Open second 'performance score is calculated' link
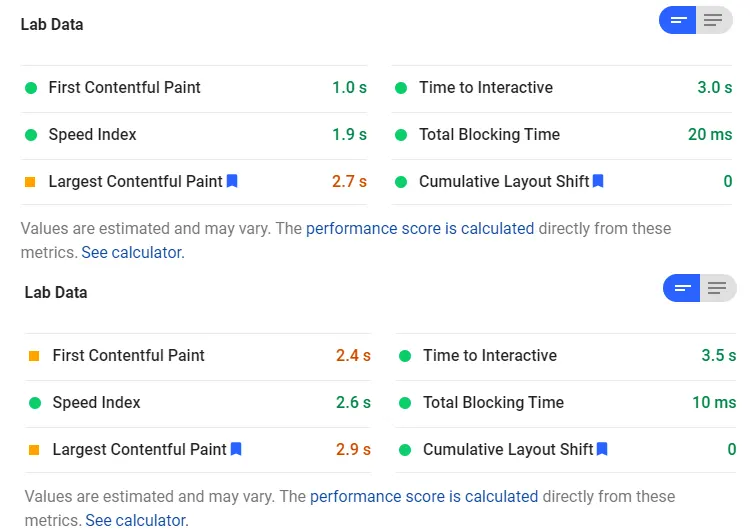Image resolution: width=750 pixels, height=530 pixels. point(424,497)
